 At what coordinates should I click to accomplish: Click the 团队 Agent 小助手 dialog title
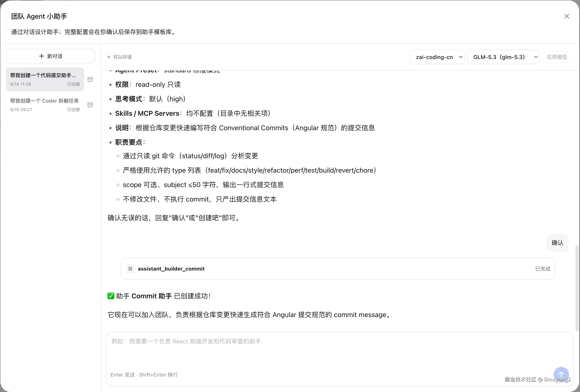click(39, 16)
